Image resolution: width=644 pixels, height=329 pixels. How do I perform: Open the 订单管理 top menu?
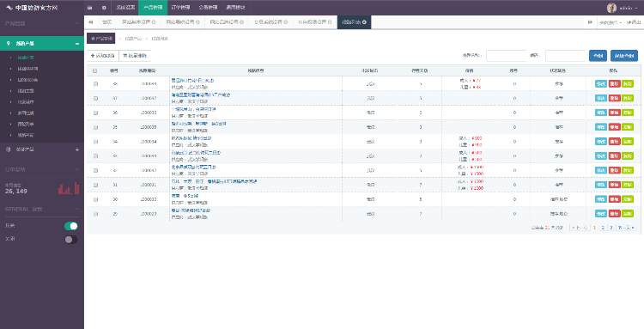click(180, 8)
